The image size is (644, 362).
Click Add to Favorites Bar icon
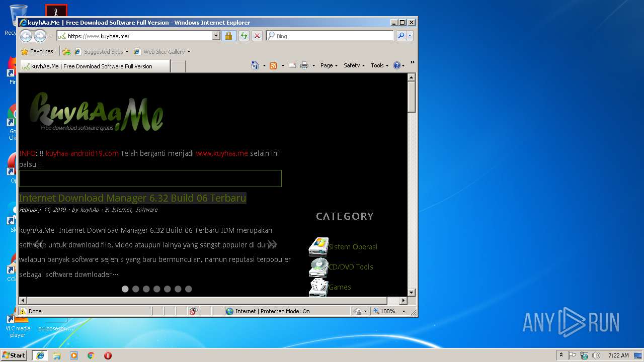click(66, 51)
